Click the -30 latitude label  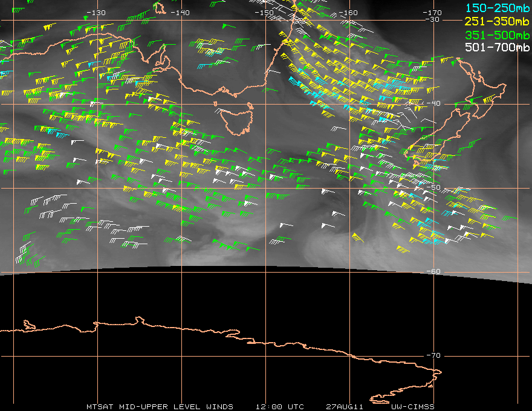coord(432,19)
